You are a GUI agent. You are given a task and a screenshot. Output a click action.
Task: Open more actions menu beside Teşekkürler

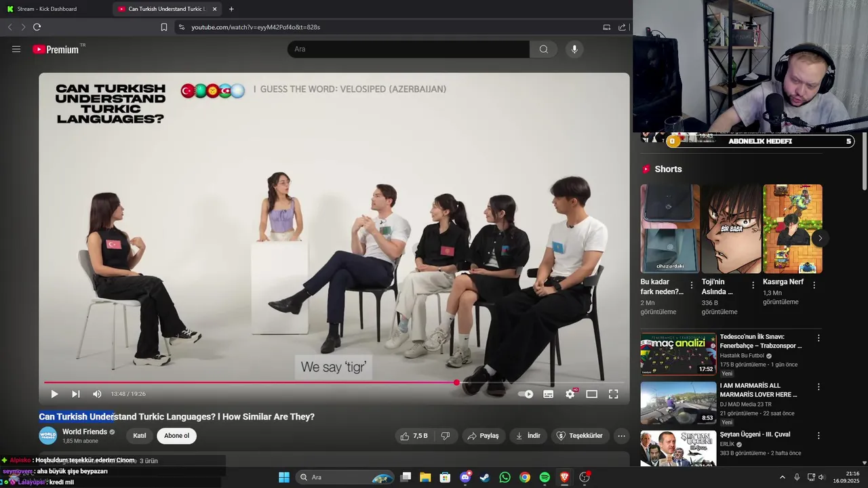(x=621, y=436)
